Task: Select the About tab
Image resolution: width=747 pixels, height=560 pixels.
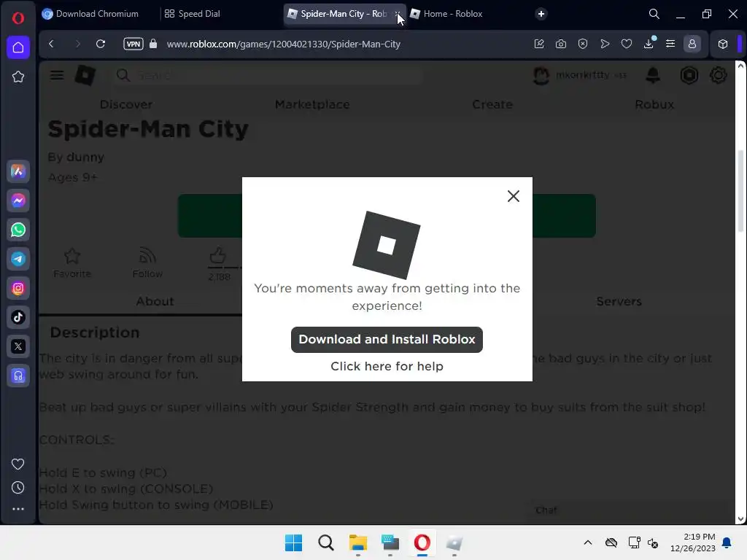Action: pyautogui.click(x=155, y=301)
